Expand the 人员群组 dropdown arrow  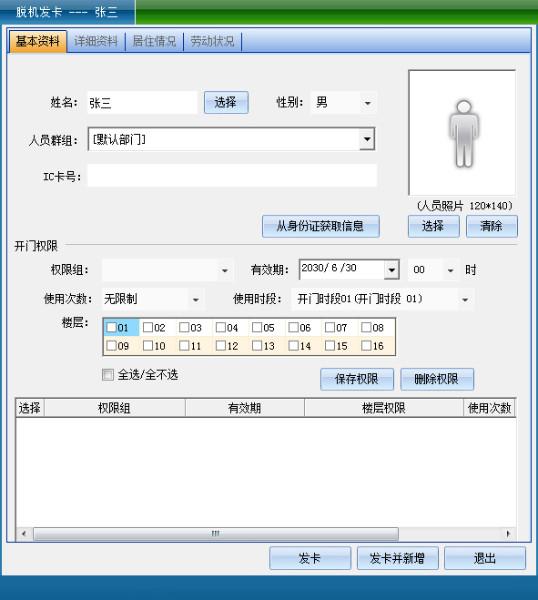367,139
